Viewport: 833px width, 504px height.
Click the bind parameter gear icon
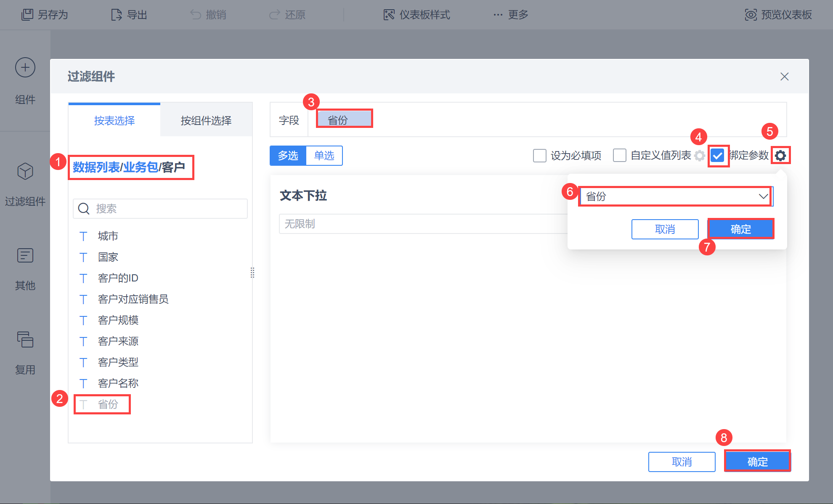pos(780,156)
